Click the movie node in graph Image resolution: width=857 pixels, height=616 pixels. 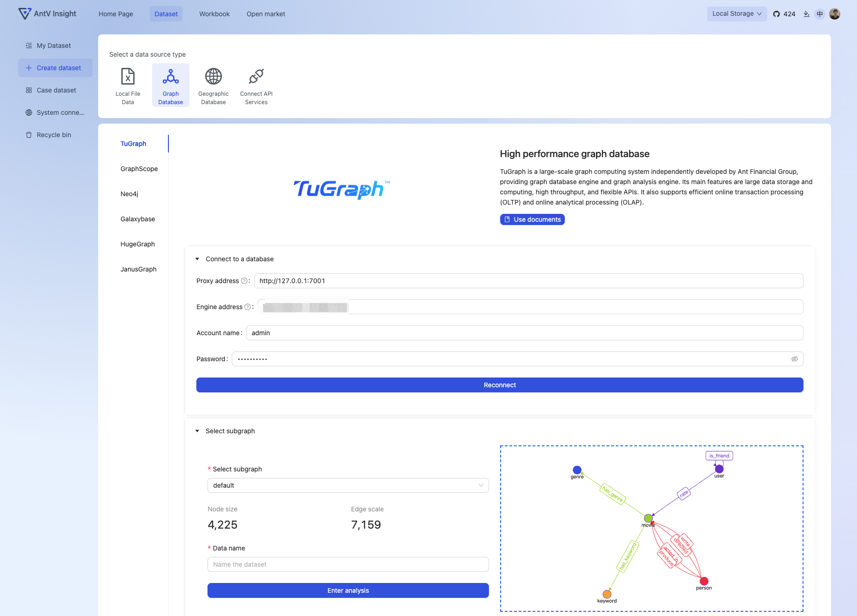pos(648,518)
